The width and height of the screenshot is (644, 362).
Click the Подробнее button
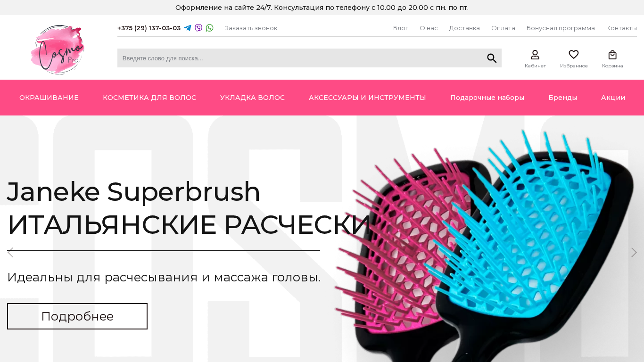click(77, 316)
